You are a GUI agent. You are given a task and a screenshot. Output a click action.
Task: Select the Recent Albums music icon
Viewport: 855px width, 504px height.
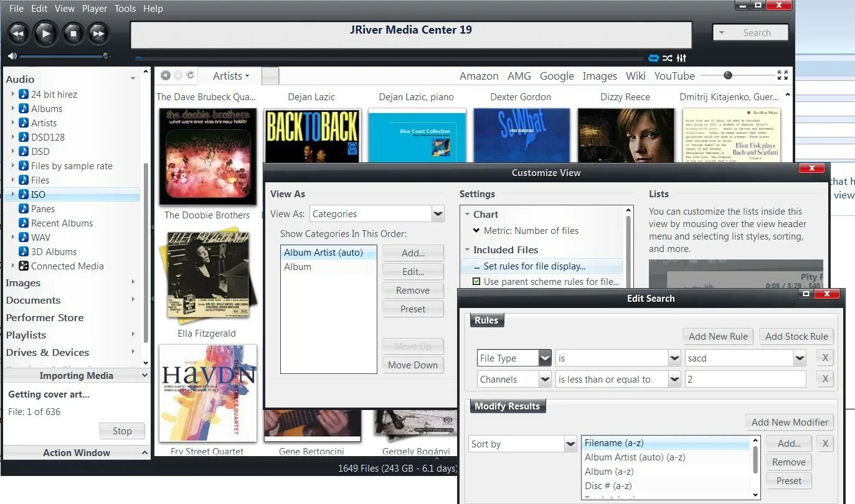24,223
